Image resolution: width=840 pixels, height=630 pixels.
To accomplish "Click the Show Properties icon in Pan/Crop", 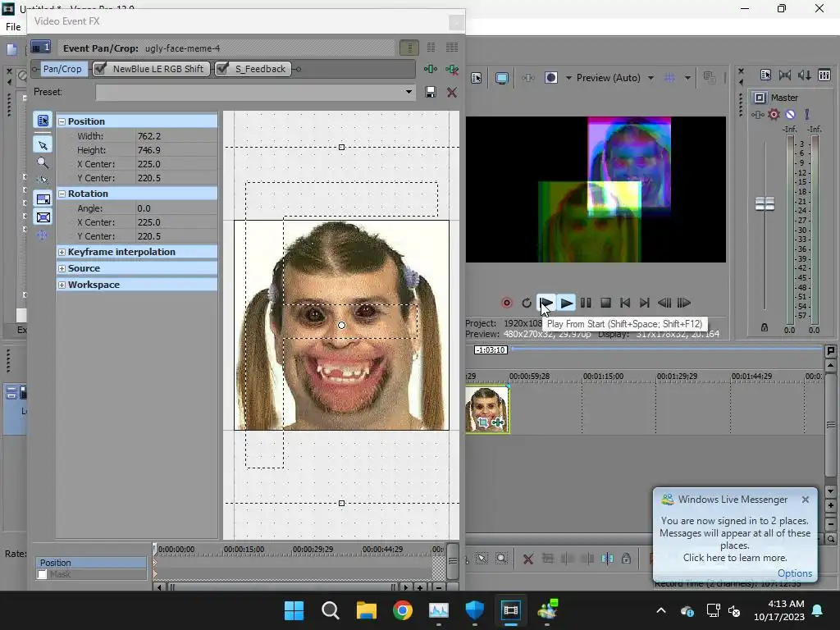I will (x=43, y=121).
